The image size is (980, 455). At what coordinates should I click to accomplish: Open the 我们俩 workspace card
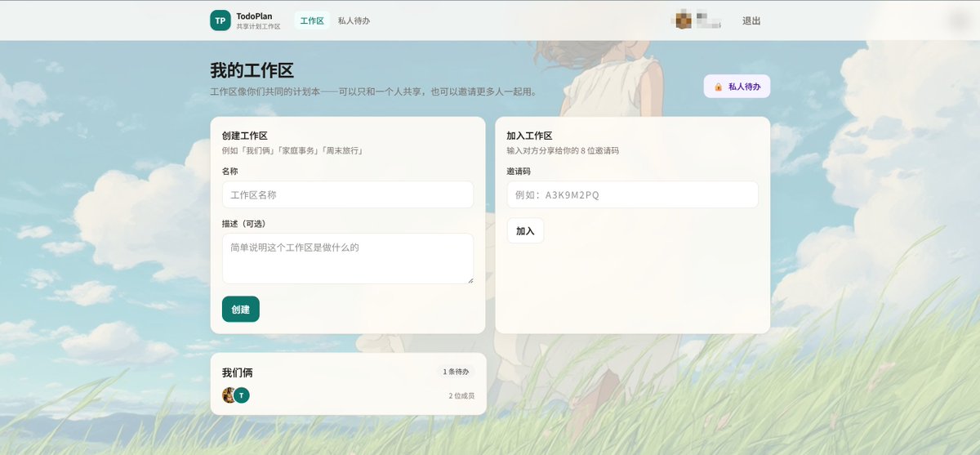[x=348, y=384]
